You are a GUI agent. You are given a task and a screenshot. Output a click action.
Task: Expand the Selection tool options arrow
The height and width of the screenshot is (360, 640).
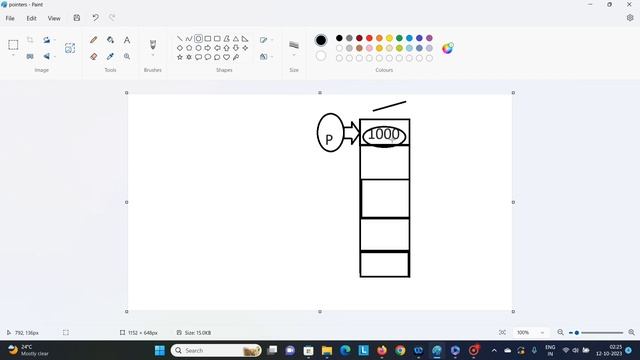point(13,55)
